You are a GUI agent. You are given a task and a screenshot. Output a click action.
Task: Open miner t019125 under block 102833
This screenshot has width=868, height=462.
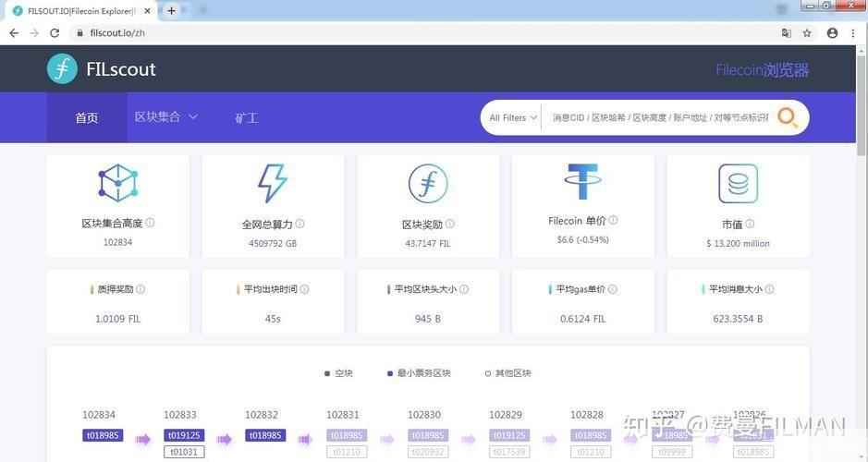(x=184, y=435)
